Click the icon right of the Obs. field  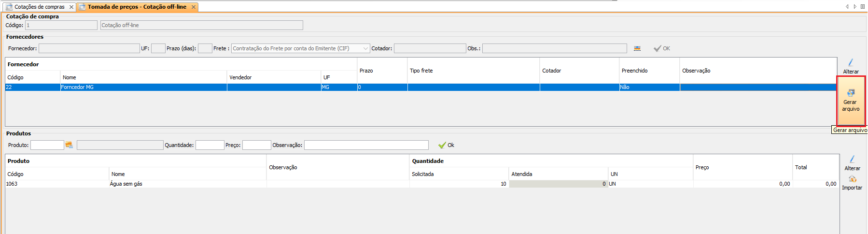coord(637,48)
